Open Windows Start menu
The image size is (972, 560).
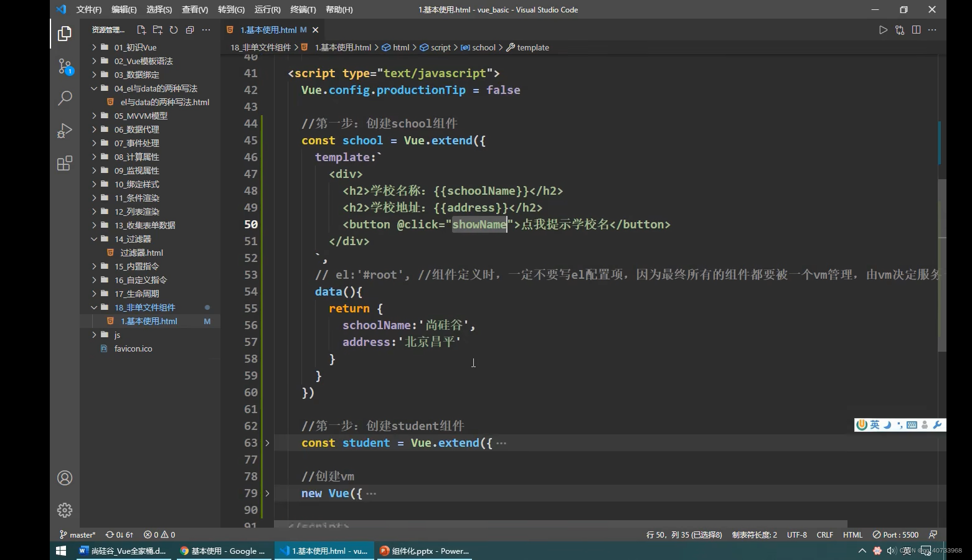(61, 551)
